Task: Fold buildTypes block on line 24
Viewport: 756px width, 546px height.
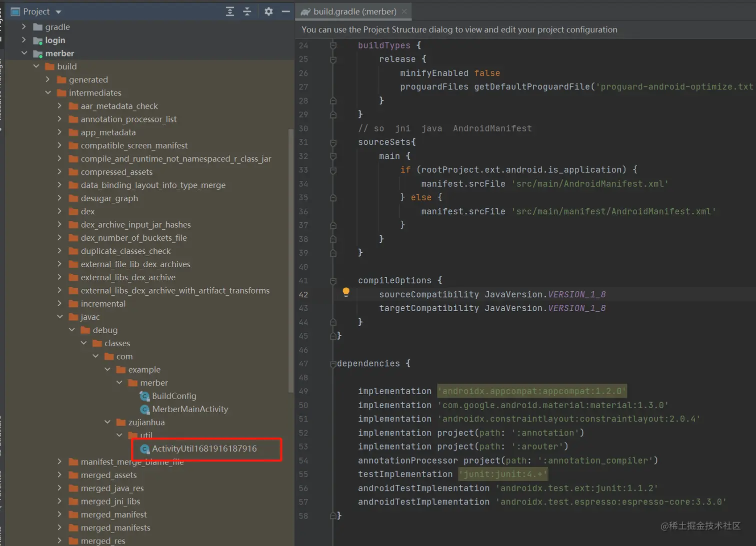Action: (x=333, y=45)
